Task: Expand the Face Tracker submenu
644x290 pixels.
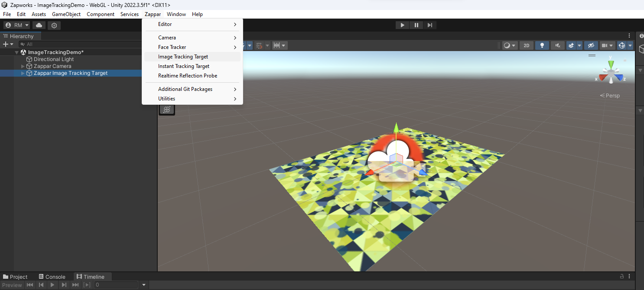Action: pos(192,47)
